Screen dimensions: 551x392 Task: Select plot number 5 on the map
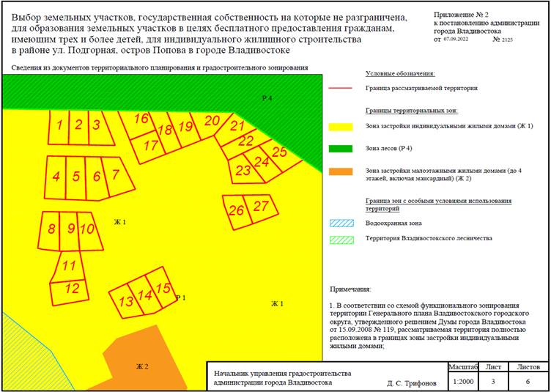(x=76, y=178)
